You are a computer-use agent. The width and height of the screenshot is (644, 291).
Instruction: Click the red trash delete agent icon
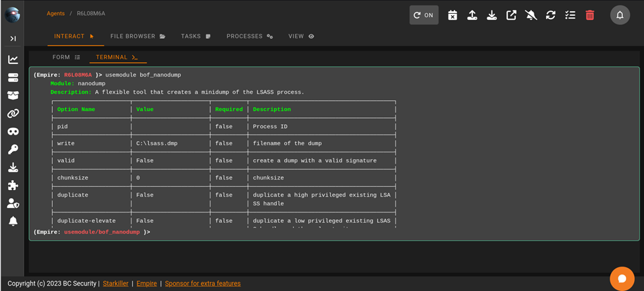[x=590, y=15]
